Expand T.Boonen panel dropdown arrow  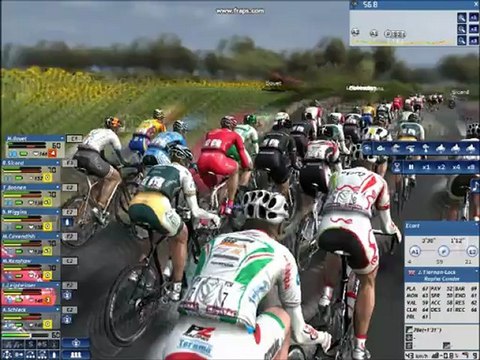[58, 187]
